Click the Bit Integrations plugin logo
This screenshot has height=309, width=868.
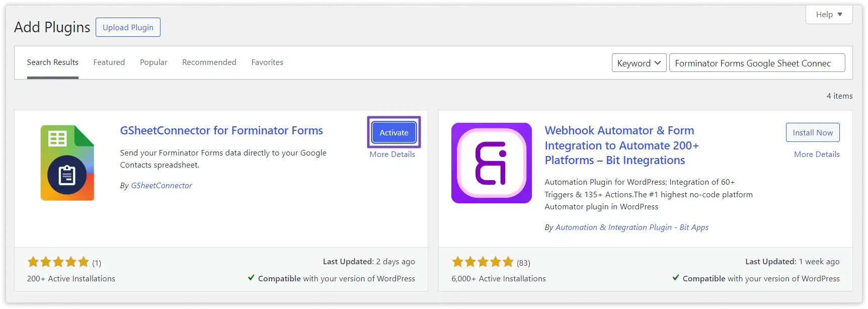pos(492,163)
